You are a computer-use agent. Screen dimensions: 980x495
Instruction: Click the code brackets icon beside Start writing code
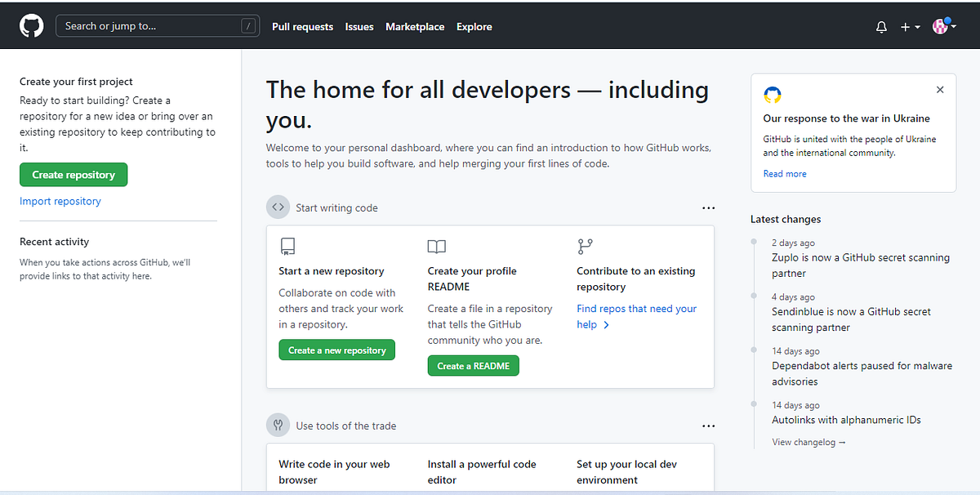[x=278, y=207]
